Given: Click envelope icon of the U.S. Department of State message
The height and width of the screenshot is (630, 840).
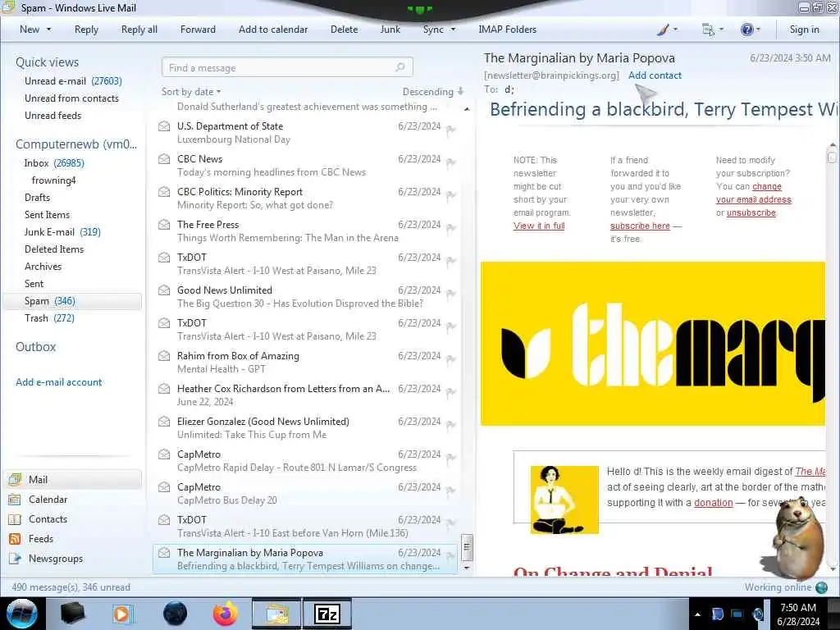Looking at the screenshot, I should click(x=164, y=126).
